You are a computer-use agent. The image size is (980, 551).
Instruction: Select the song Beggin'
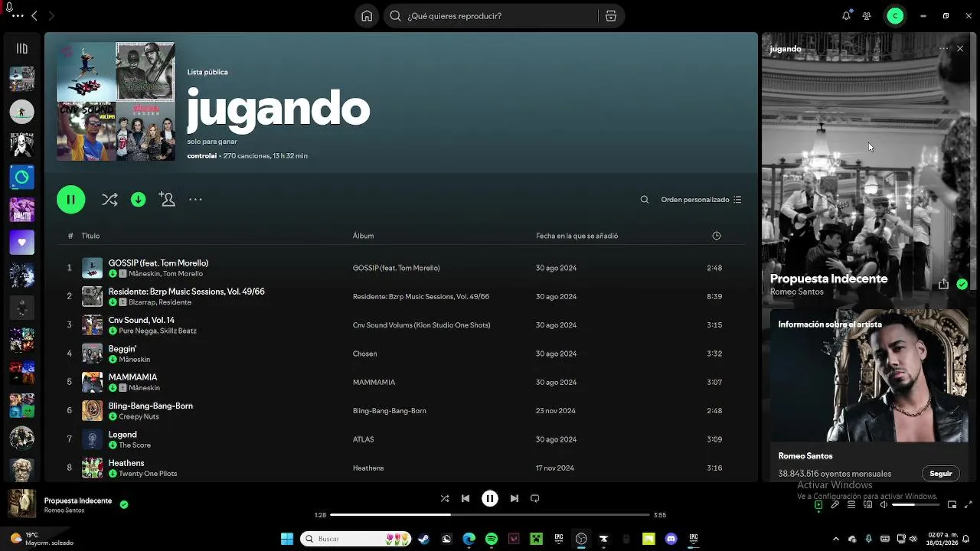tap(122, 349)
